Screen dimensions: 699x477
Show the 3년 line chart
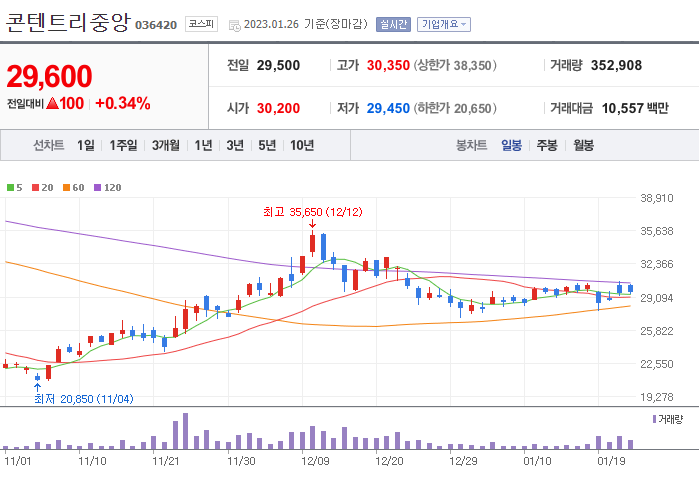click(235, 145)
